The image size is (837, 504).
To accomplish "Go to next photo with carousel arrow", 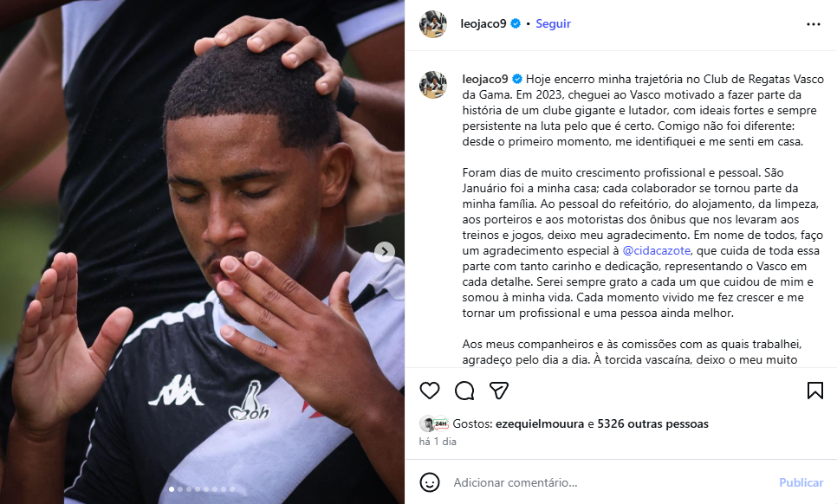I will click(x=385, y=252).
